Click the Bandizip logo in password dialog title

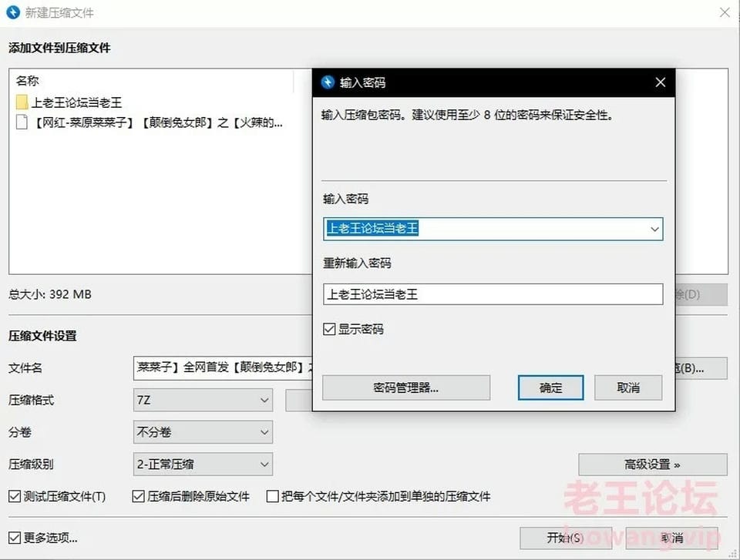[328, 82]
